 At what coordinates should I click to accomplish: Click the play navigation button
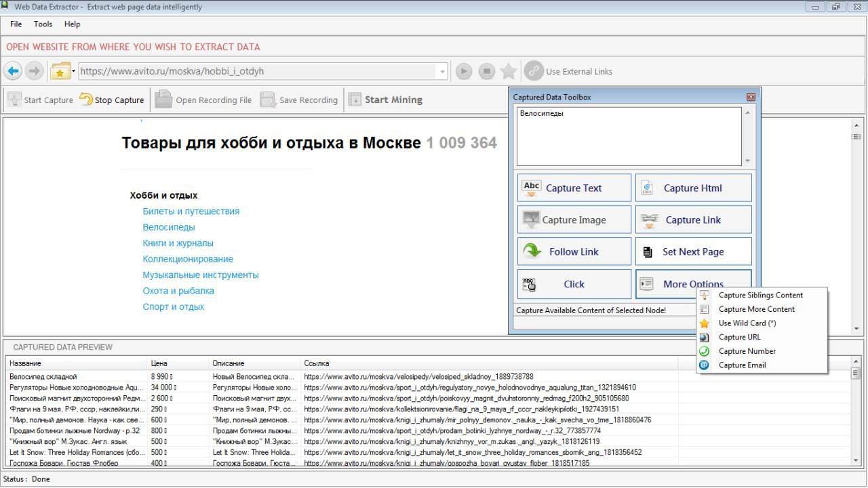[463, 71]
